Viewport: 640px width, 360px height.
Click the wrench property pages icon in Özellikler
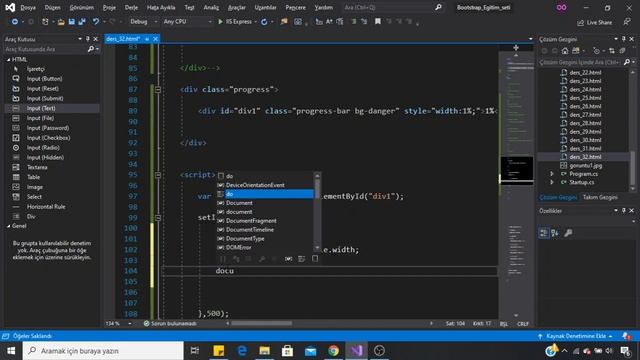pos(568,233)
